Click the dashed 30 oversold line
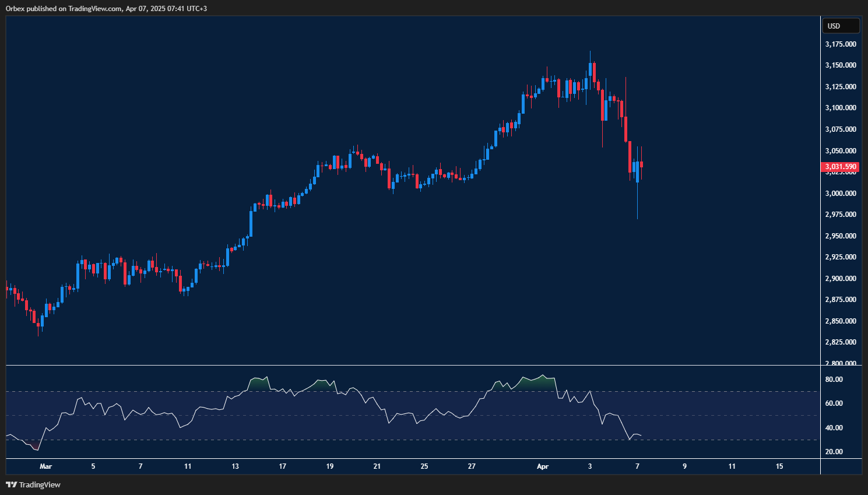This screenshot has width=868, height=495. 408,440
